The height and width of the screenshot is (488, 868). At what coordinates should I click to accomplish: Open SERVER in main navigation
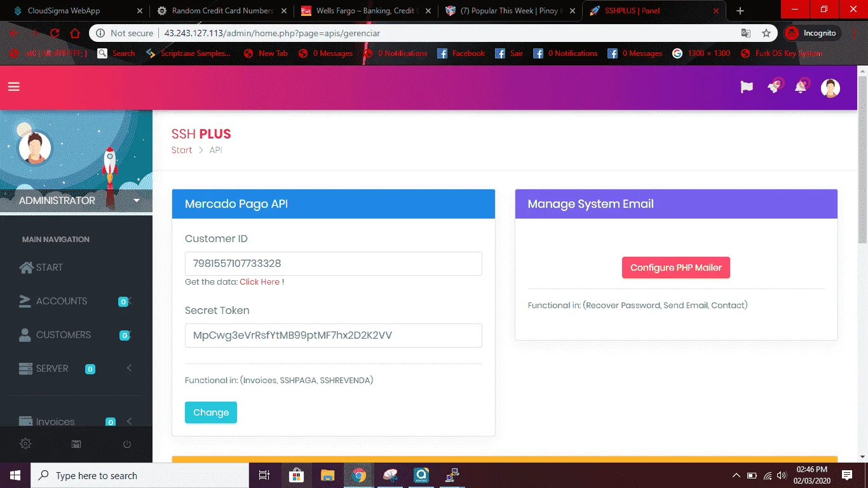[x=52, y=369]
